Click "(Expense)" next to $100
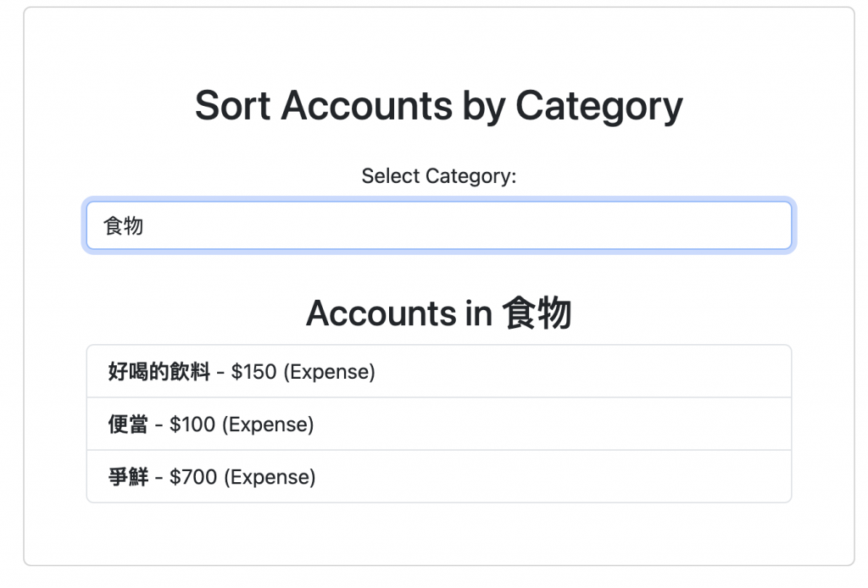 click(x=268, y=424)
